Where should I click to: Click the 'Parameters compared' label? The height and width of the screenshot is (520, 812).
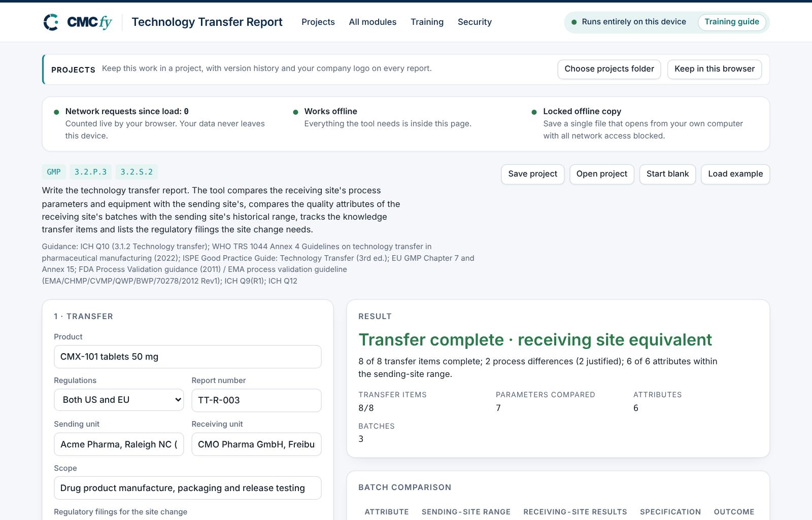tap(546, 395)
